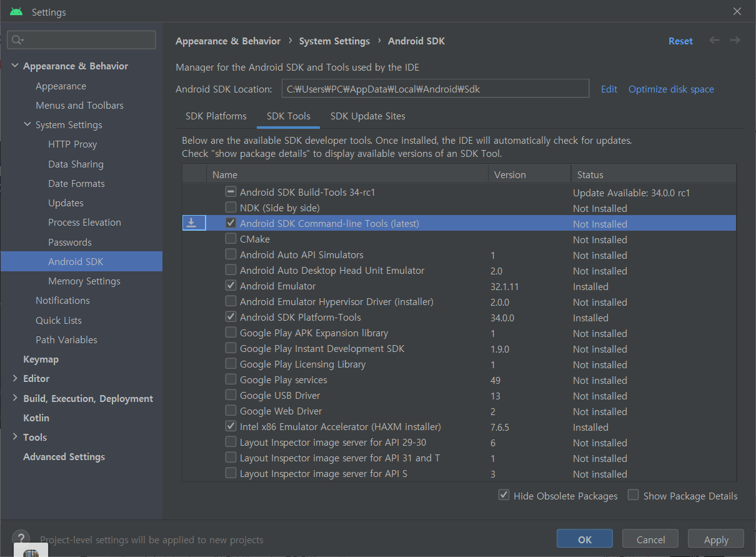Viewport: 756px width, 557px height.
Task: Check Android Auto API Simulators
Action: click(231, 254)
